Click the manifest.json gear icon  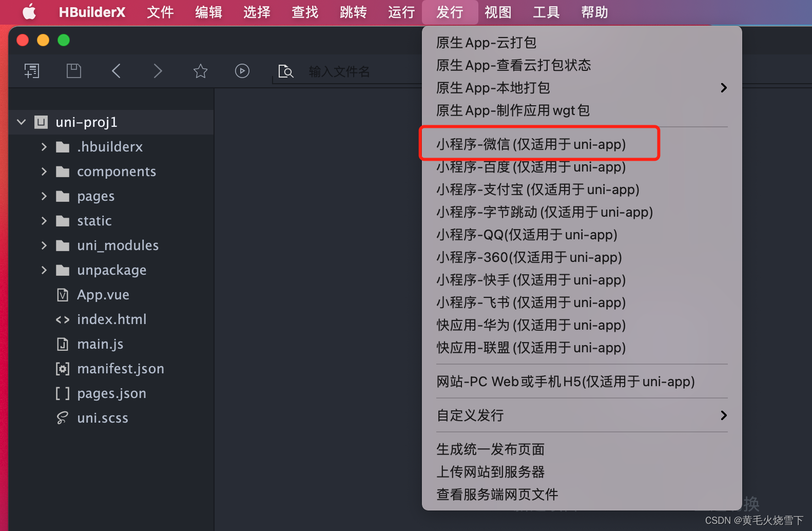point(63,369)
